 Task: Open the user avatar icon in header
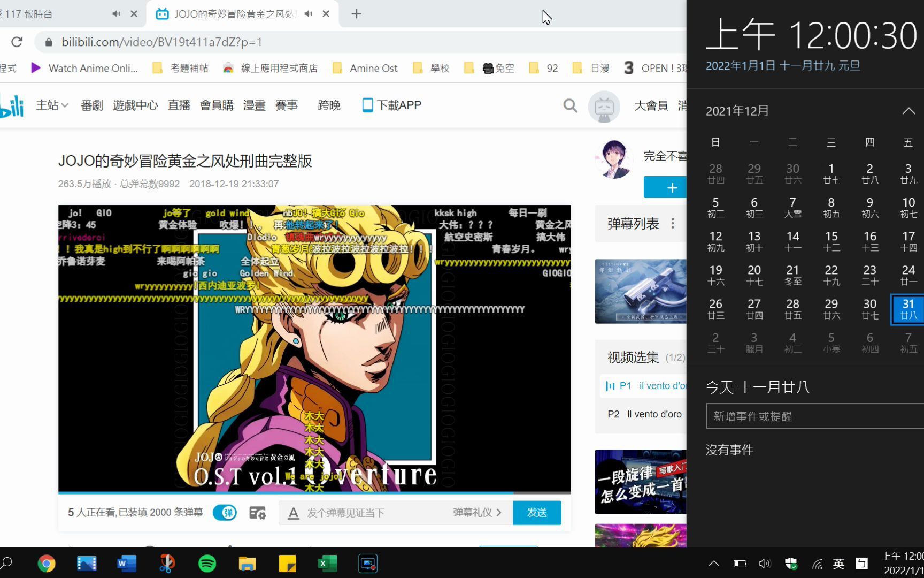coord(604,107)
